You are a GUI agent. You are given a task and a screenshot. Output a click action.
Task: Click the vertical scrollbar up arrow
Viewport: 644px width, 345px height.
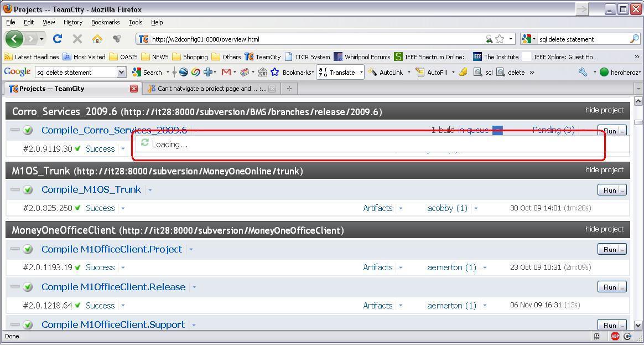tap(638, 101)
